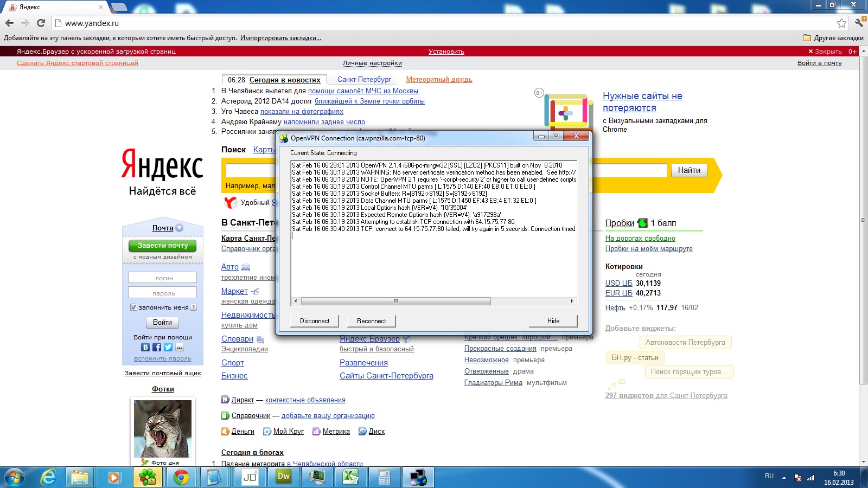
Task: Click the help icon beside запомнить меня
Action: coord(194,307)
